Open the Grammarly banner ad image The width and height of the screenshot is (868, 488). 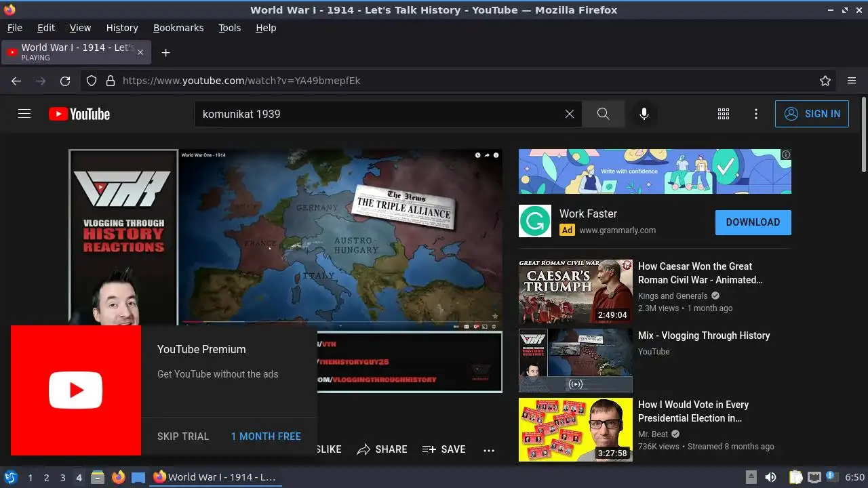pyautogui.click(x=655, y=171)
